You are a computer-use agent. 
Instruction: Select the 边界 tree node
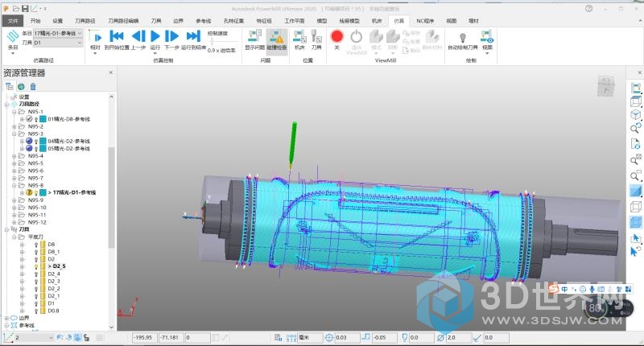24,318
